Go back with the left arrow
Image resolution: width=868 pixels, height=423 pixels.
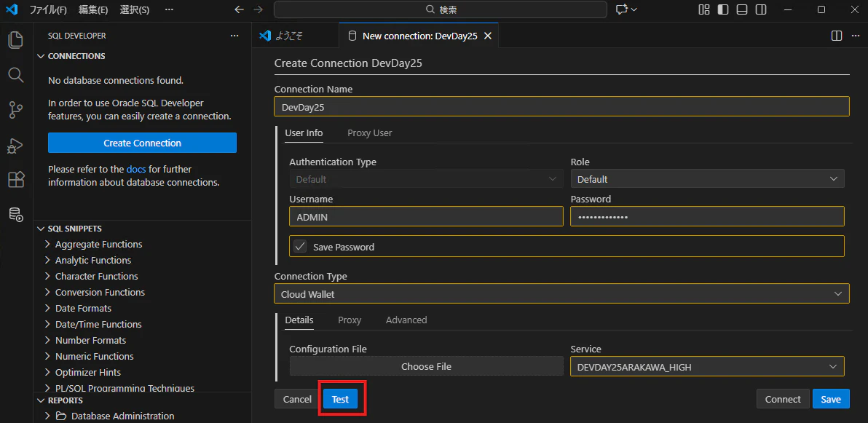(239, 9)
